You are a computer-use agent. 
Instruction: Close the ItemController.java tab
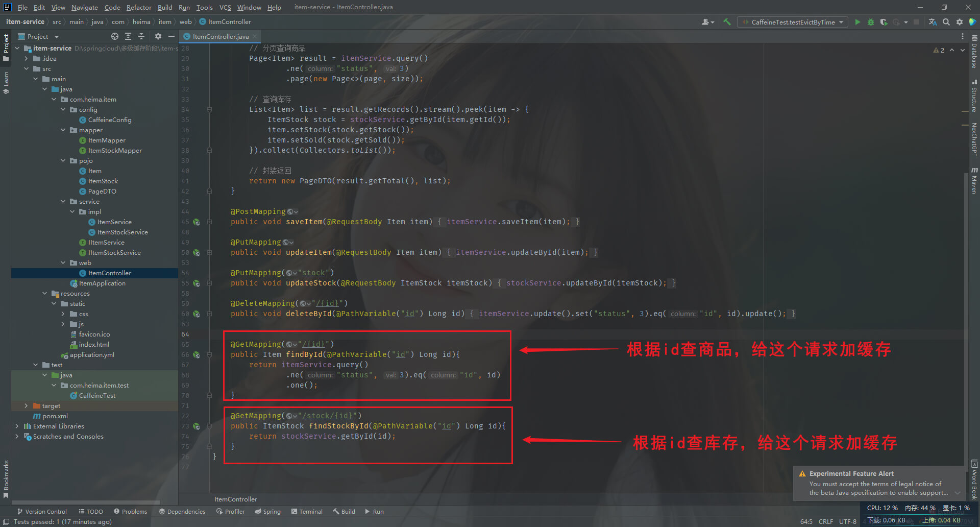pos(255,36)
